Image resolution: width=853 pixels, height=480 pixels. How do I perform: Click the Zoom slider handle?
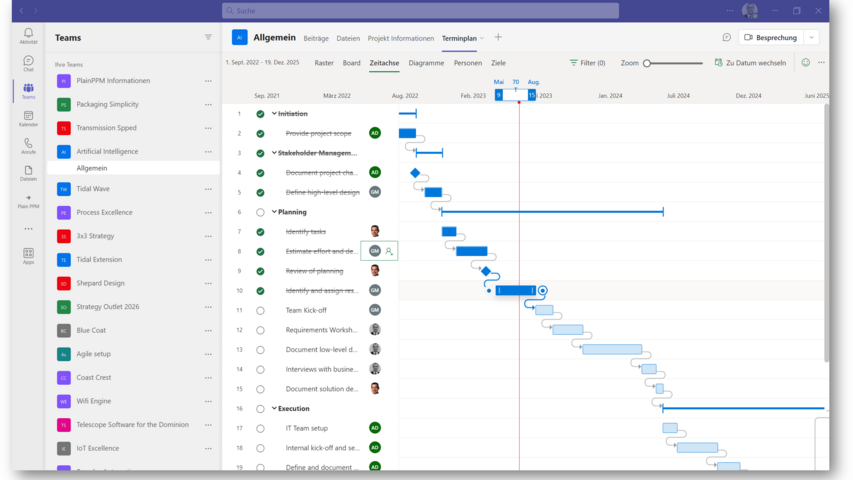point(647,63)
